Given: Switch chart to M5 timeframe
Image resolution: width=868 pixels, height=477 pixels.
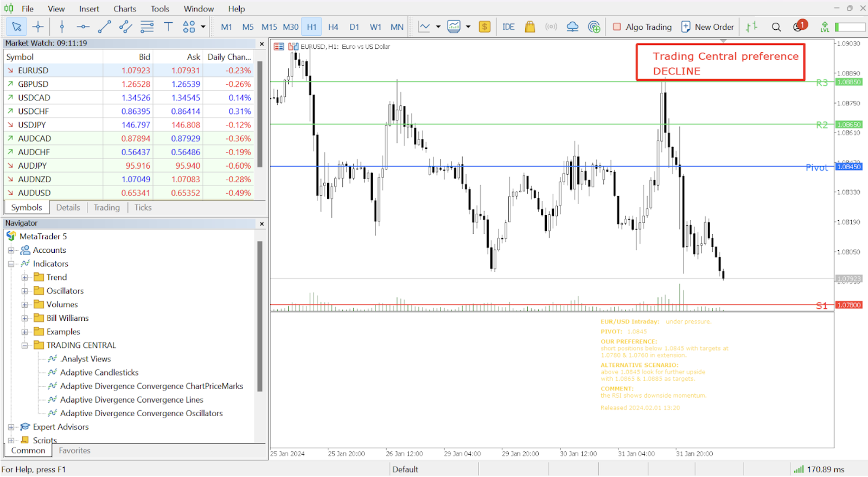Looking at the screenshot, I should (x=248, y=27).
